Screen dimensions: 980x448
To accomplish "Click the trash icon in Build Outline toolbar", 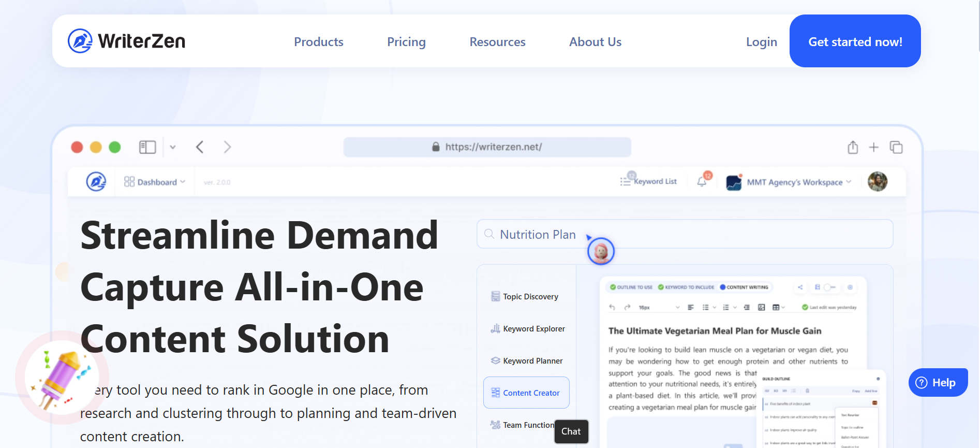I will pos(807,391).
